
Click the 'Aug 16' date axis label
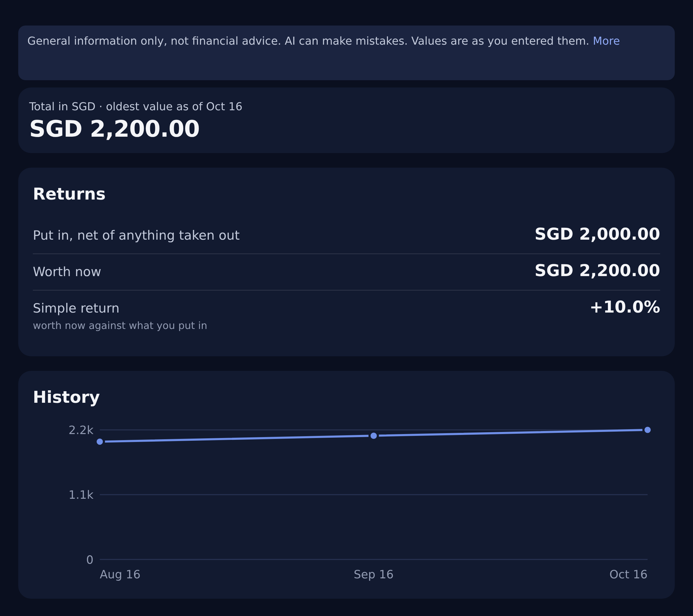tap(120, 575)
